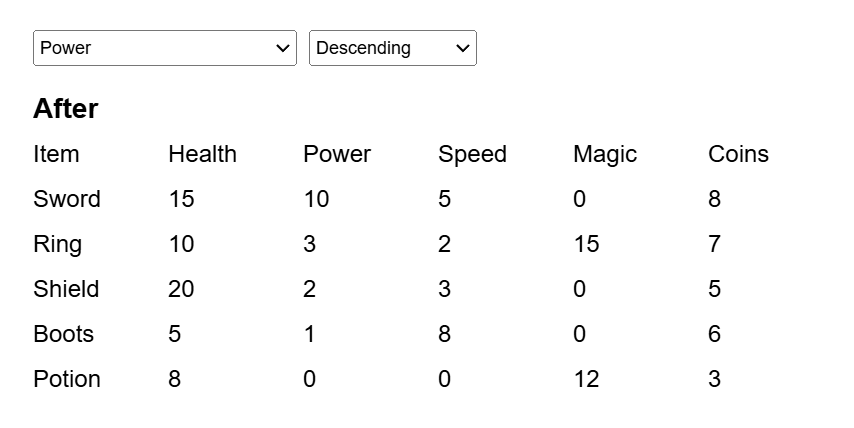Viewport: 854px width, 428px height.
Task: Click Shield's Health value of 20
Action: pos(181,289)
